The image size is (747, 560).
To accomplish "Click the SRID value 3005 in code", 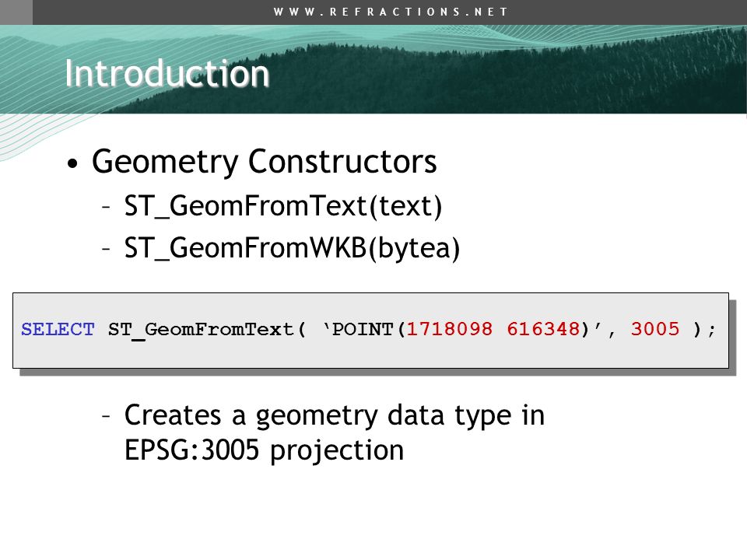I will coord(655,329).
